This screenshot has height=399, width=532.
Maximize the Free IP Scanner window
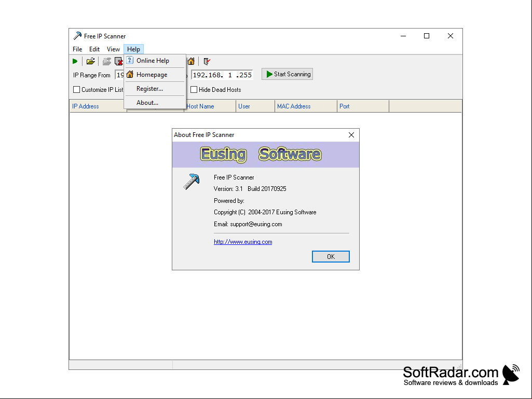tap(427, 36)
